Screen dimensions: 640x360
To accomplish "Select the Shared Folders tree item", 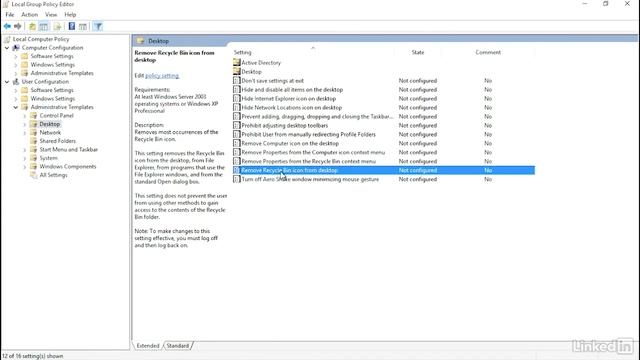I will (58, 141).
